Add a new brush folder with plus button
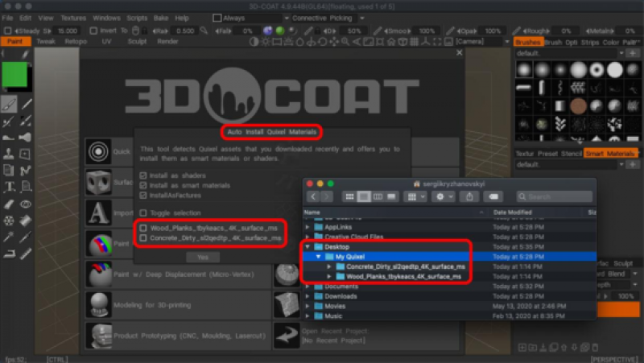The width and height of the screenshot is (644, 363). pyautogui.click(x=633, y=53)
